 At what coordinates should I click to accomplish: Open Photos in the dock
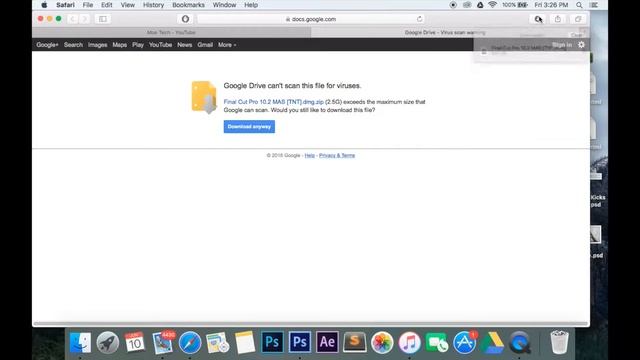(x=382, y=342)
